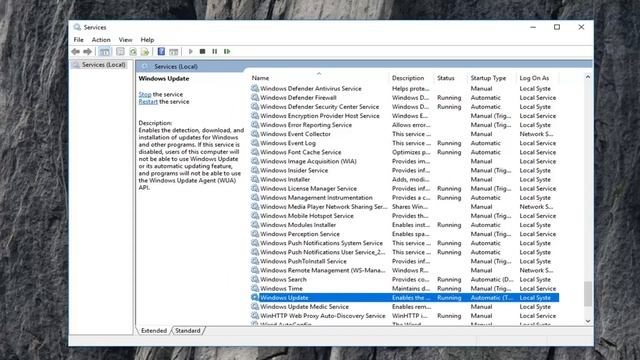Select Windows Push Notifications User Service row
640x360 pixels.
tap(404, 252)
